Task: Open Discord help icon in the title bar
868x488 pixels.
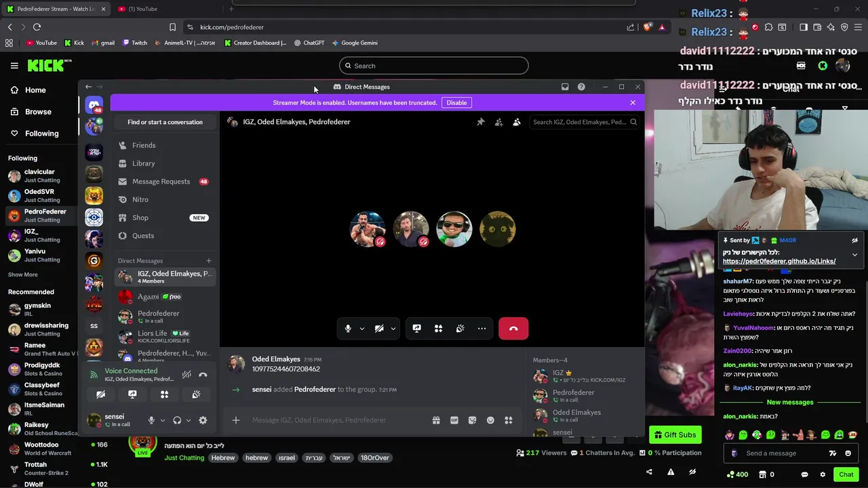Action: tap(581, 87)
